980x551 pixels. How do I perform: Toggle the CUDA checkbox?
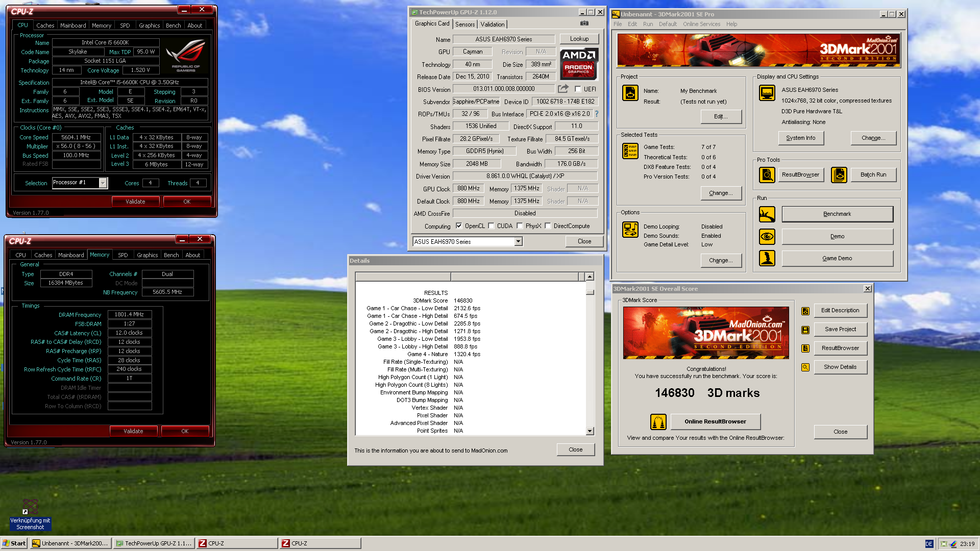(x=491, y=226)
